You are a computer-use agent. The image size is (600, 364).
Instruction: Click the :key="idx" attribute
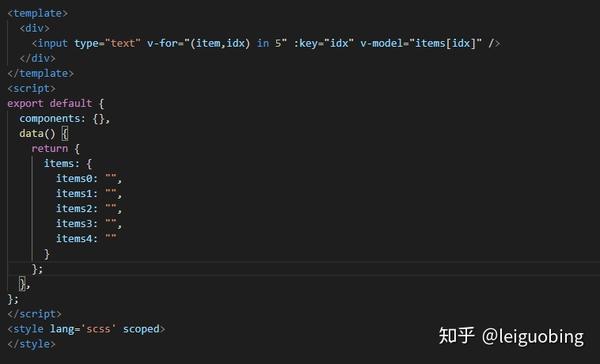[x=324, y=43]
